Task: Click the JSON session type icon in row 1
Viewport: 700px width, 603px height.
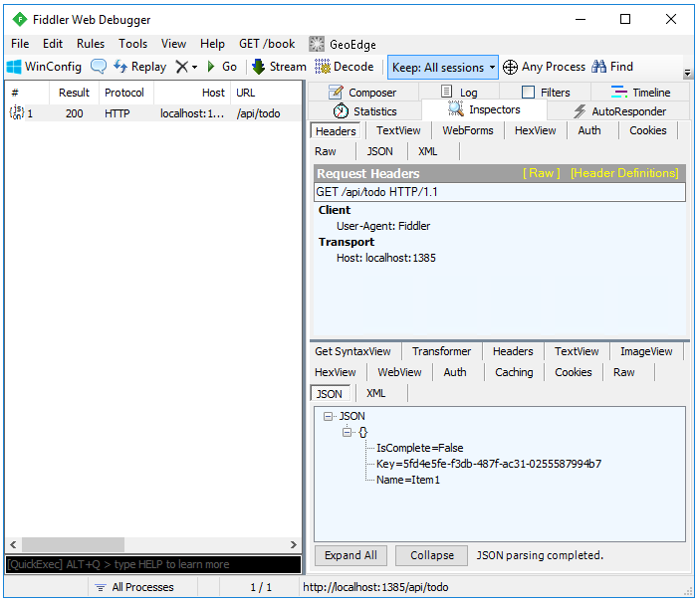Action: click(17, 112)
